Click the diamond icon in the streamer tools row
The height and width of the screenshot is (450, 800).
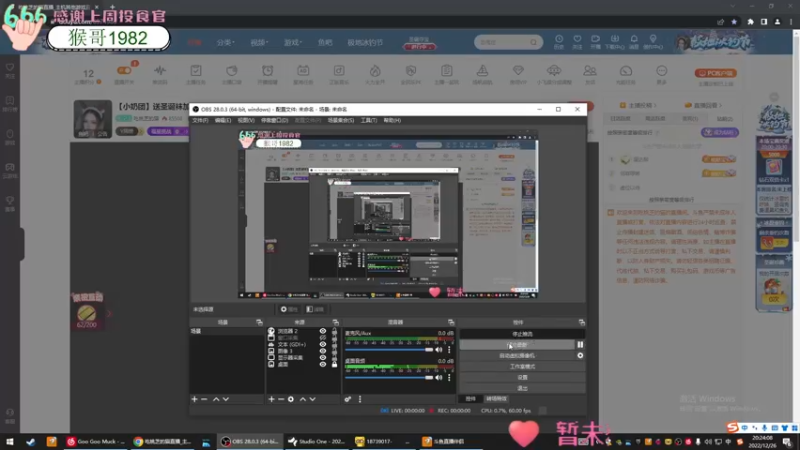click(x=518, y=70)
